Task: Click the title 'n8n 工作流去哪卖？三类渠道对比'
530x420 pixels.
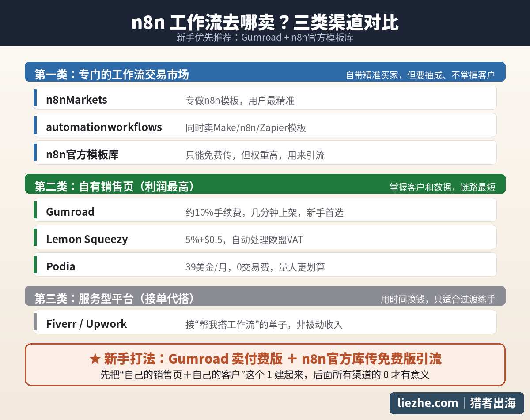Action: [265, 22]
